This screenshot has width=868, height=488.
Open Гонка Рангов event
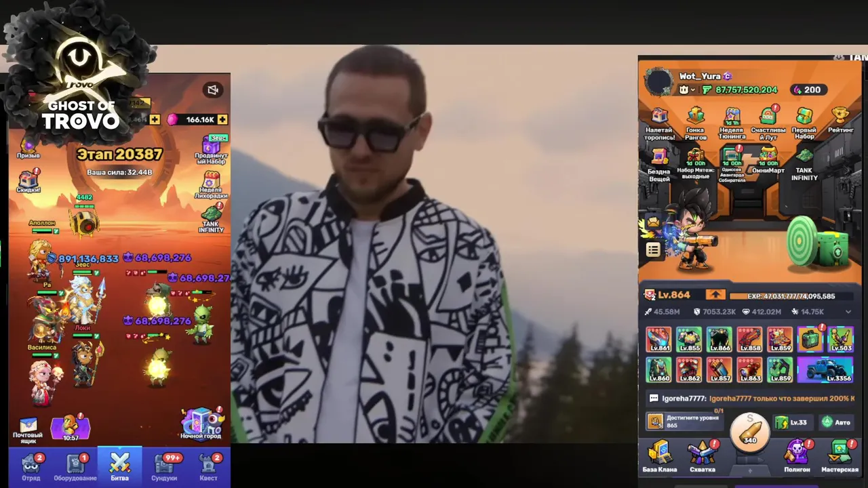(x=696, y=123)
